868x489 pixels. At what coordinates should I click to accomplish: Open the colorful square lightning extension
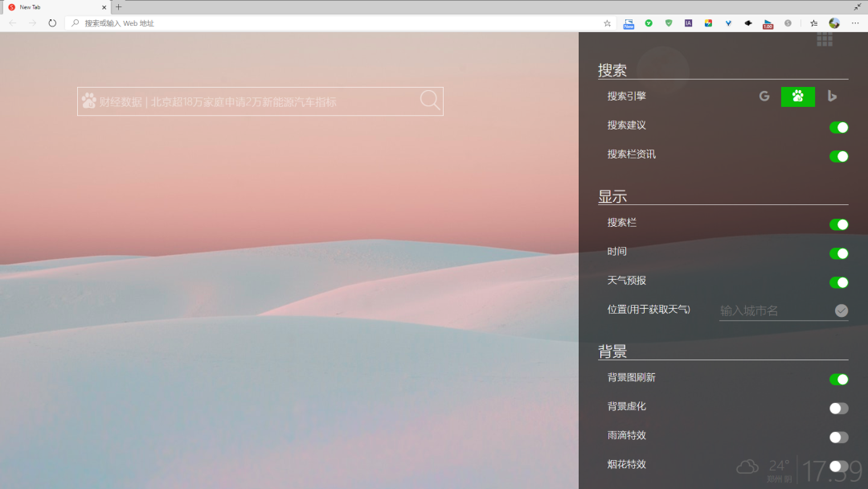pyautogui.click(x=708, y=23)
